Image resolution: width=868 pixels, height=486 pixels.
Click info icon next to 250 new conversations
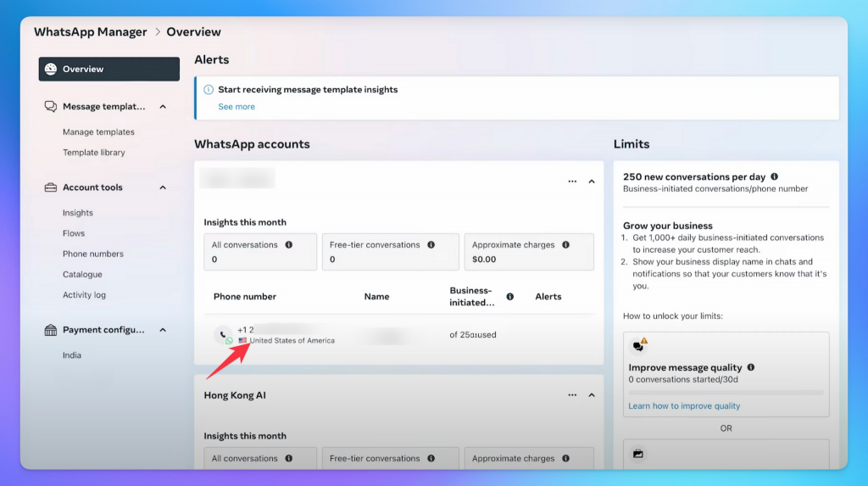(775, 177)
